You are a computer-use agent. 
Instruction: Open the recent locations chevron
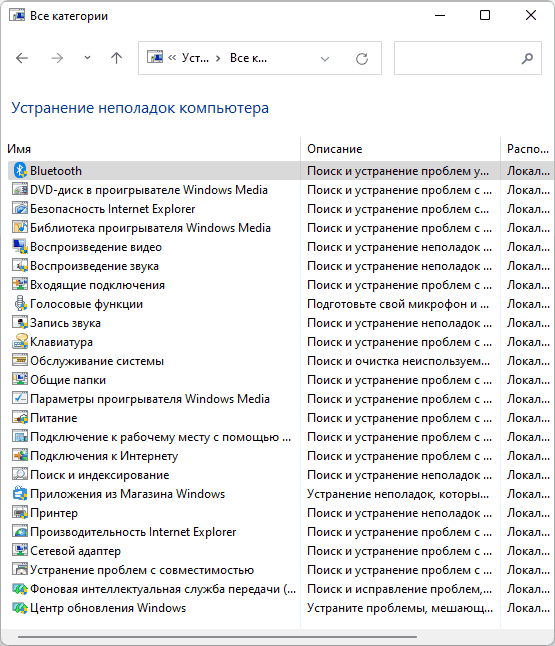(87, 58)
